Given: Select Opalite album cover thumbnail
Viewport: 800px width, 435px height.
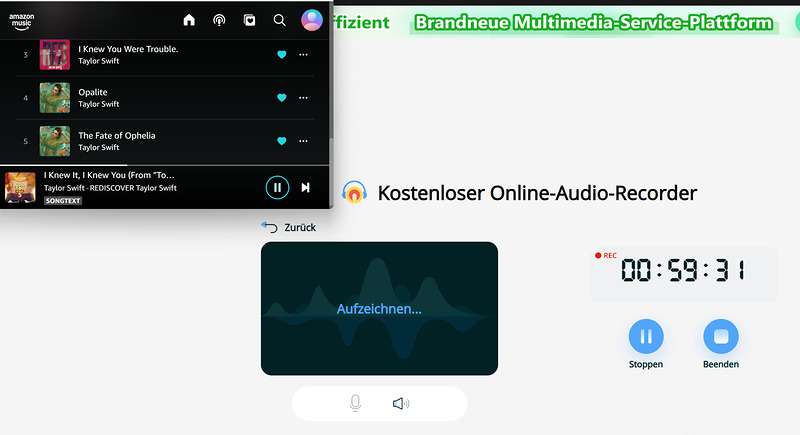Looking at the screenshot, I should [55, 97].
